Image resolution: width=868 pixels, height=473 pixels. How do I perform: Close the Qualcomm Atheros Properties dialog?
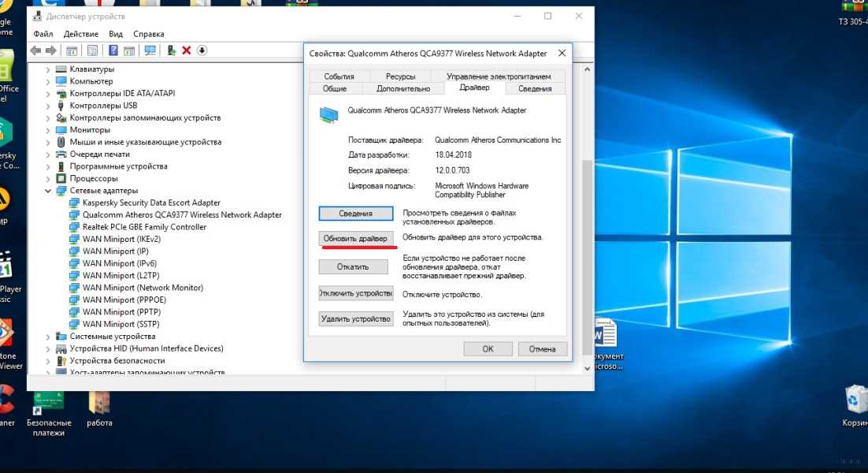coord(562,53)
